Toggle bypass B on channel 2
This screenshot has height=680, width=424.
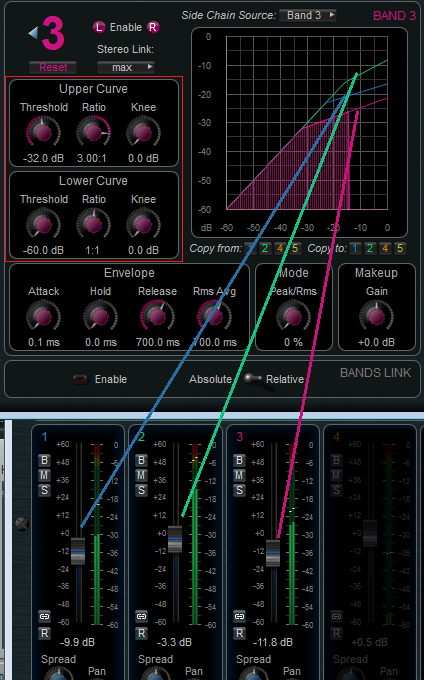point(141,460)
